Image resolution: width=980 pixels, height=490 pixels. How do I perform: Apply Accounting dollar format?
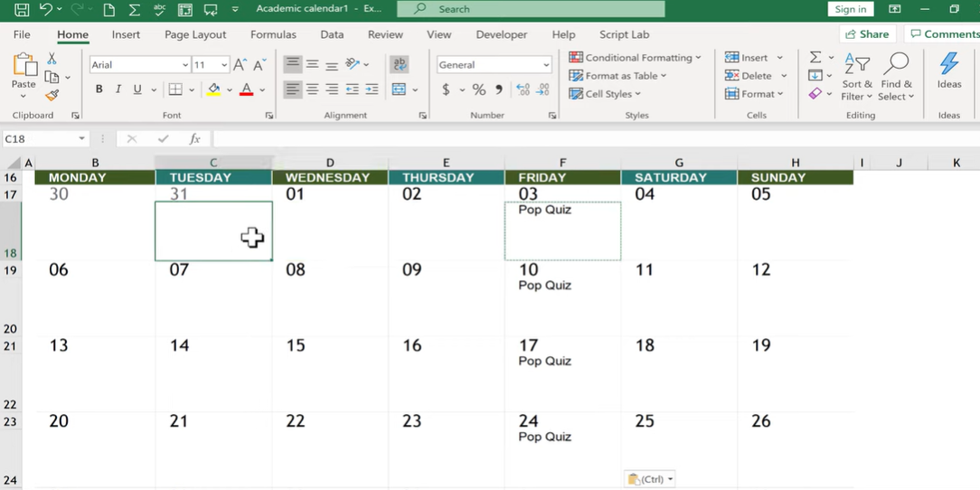pos(446,90)
